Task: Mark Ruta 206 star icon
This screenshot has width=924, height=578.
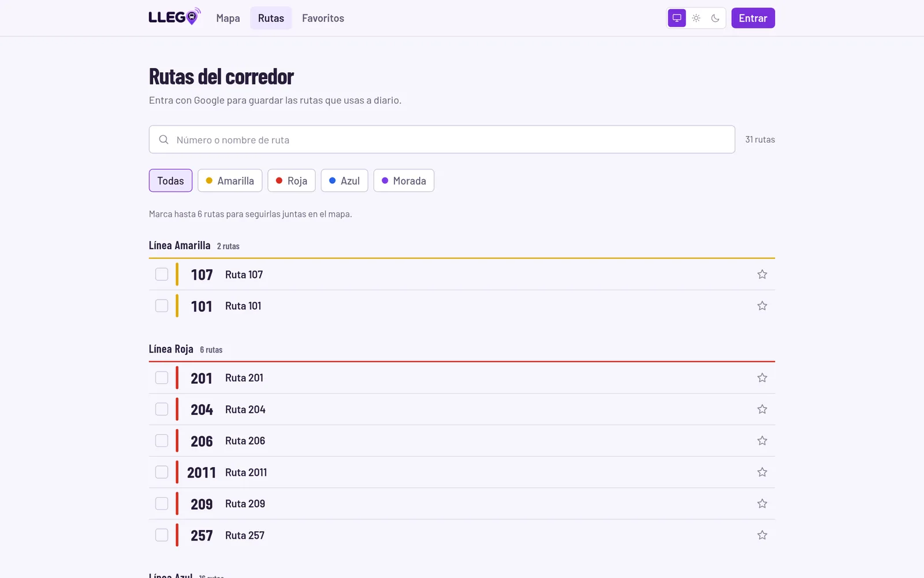Action: [x=762, y=441]
